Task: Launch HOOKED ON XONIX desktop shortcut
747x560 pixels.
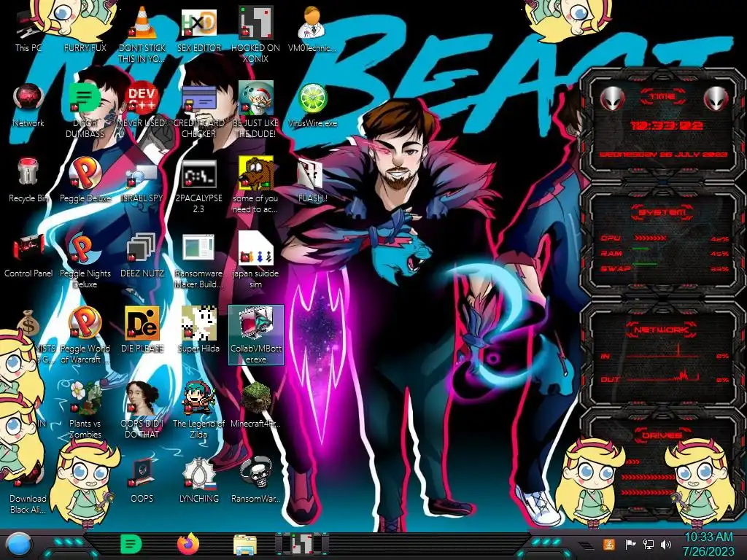Action: pos(255,34)
